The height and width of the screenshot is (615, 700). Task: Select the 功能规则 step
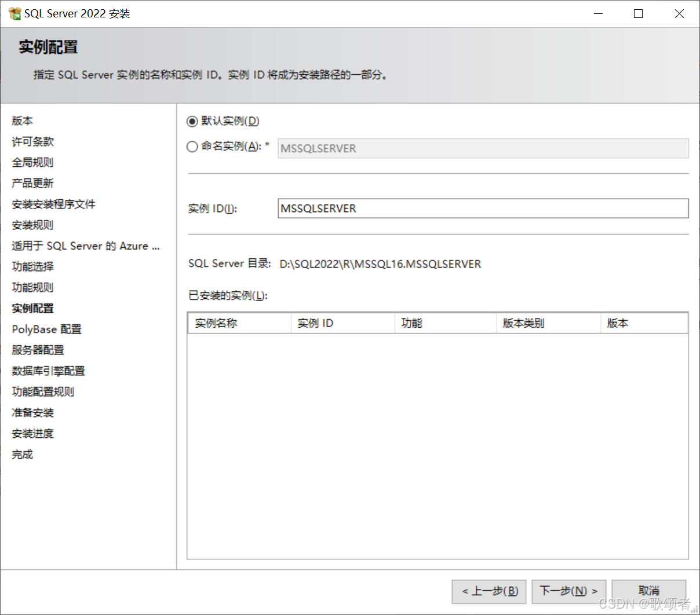click(x=33, y=288)
